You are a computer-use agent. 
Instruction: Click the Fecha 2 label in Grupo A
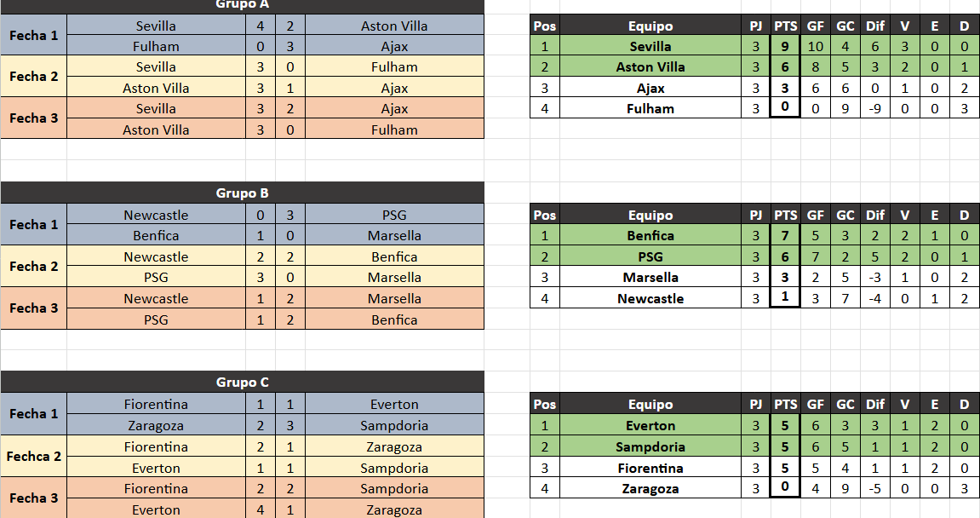tap(33, 77)
